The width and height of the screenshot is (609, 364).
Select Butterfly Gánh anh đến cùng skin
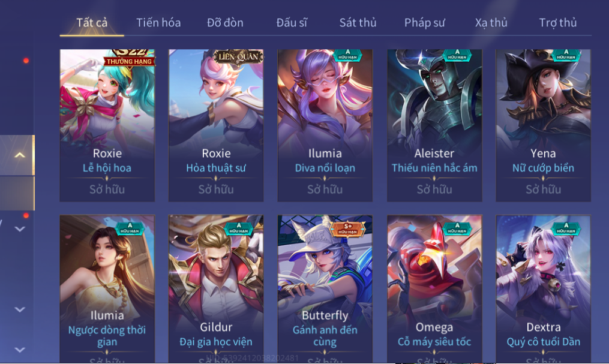point(325,288)
